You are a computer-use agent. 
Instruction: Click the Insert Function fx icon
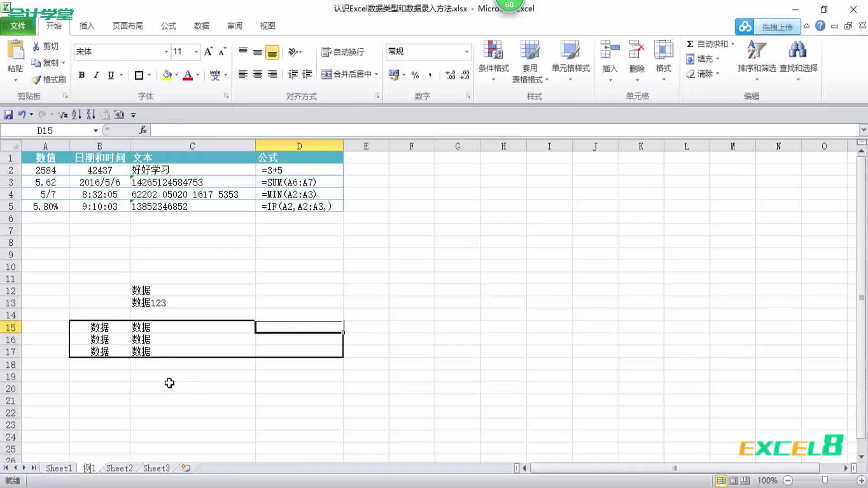tap(143, 130)
